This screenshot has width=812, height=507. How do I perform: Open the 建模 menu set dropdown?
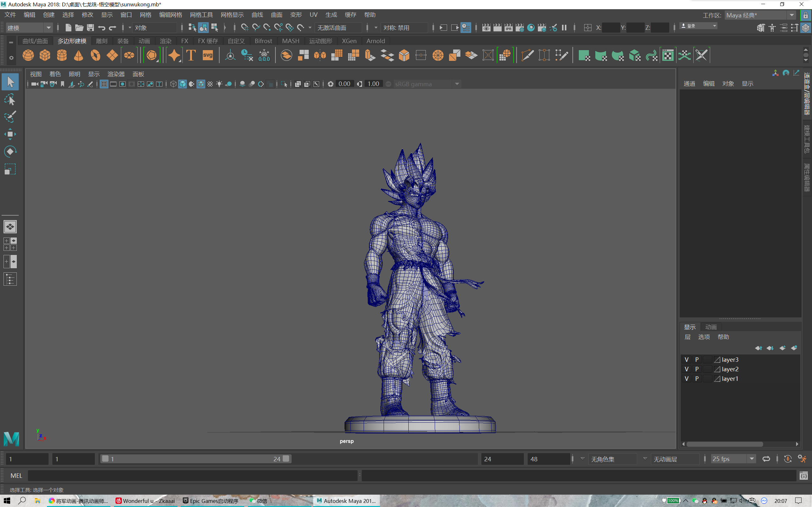point(48,28)
